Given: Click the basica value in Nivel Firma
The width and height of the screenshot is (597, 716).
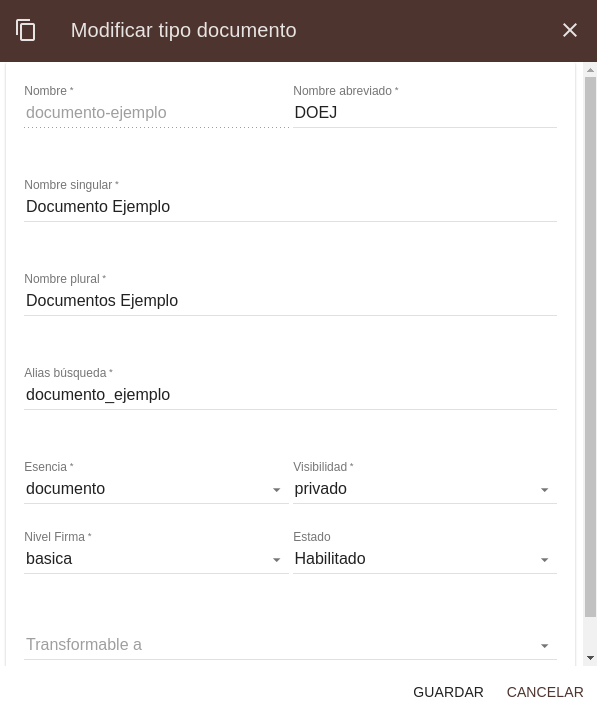Looking at the screenshot, I should (49, 558).
